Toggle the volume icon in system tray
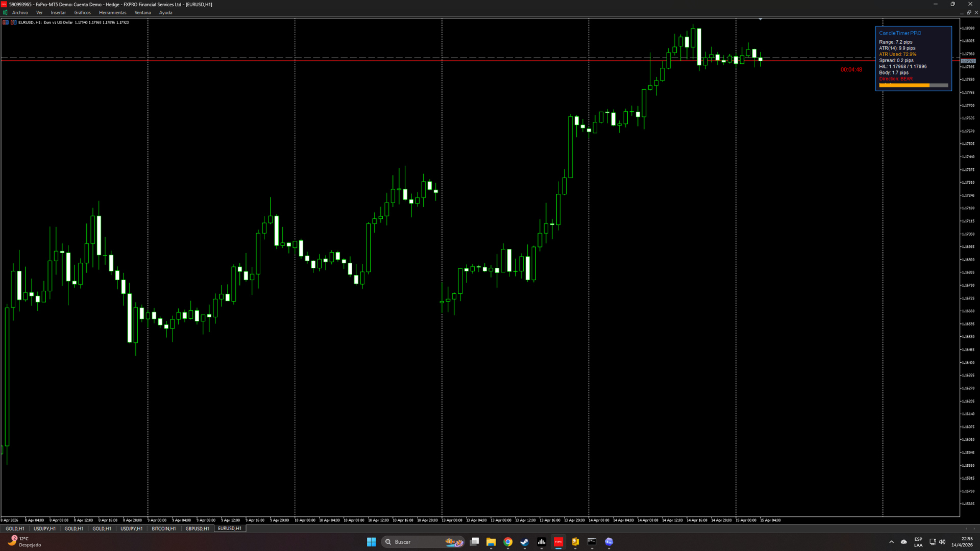The height and width of the screenshot is (551, 980). point(942,542)
